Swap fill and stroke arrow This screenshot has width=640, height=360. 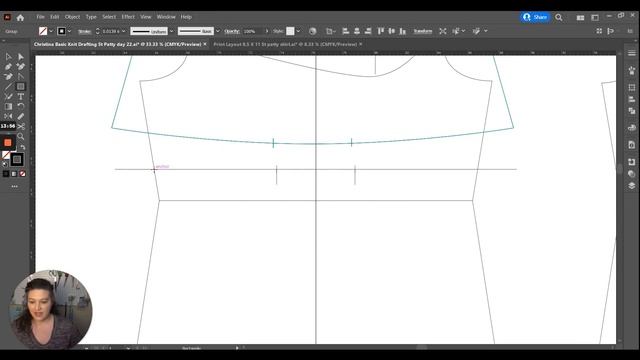pyautogui.click(x=23, y=147)
